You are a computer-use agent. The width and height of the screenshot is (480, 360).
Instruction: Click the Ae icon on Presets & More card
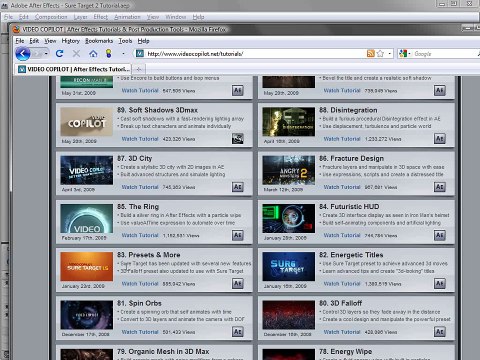point(238,283)
